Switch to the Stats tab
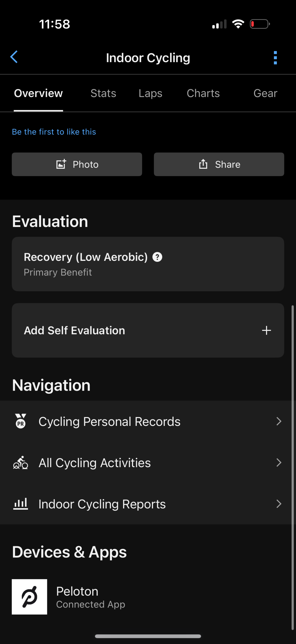The height and width of the screenshot is (644, 296). pos(103,93)
